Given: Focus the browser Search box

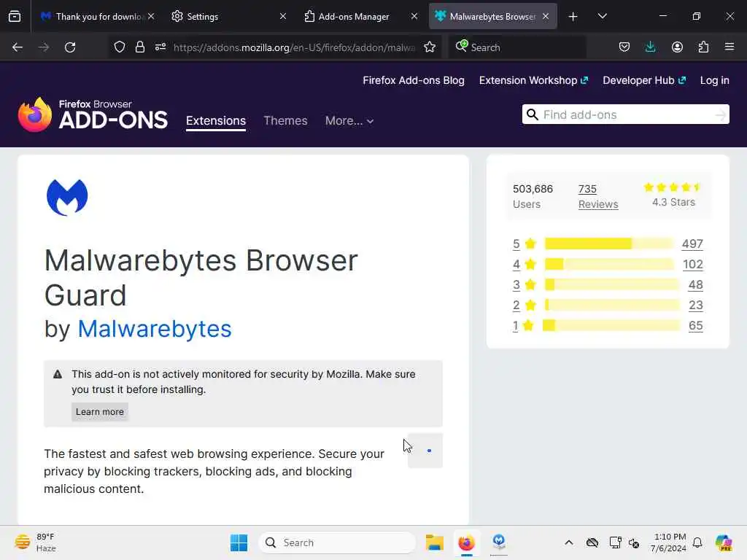Looking at the screenshot, I should point(517,47).
